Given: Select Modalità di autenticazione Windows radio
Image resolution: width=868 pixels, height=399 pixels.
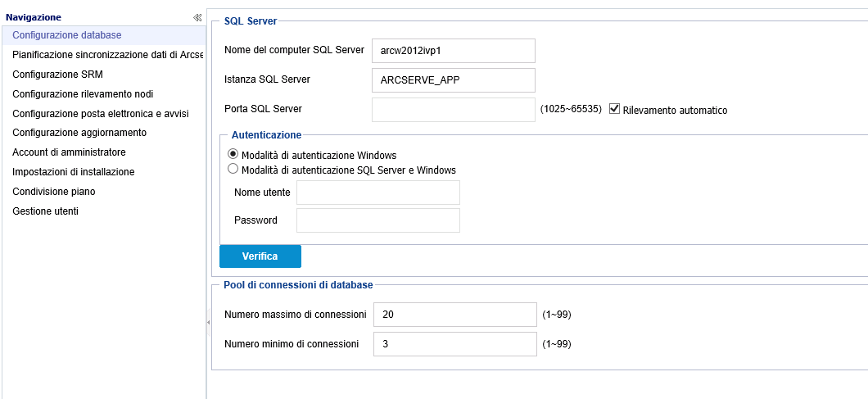Looking at the screenshot, I should pos(233,155).
